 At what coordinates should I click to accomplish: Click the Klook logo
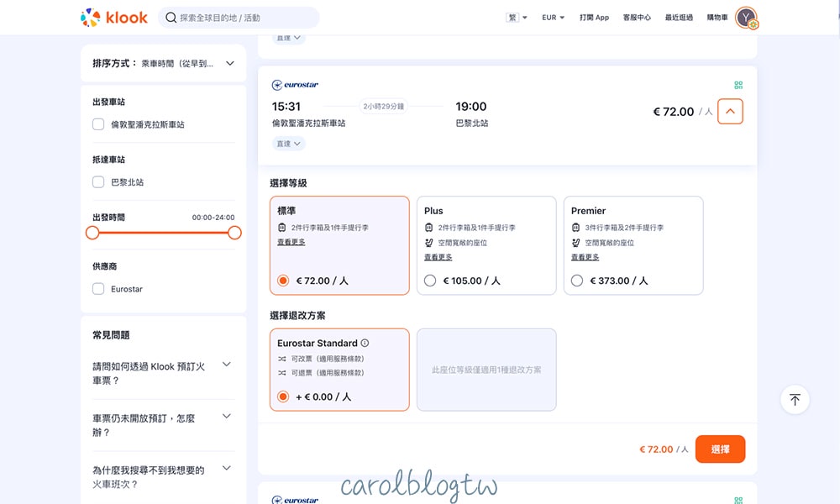pyautogui.click(x=113, y=18)
